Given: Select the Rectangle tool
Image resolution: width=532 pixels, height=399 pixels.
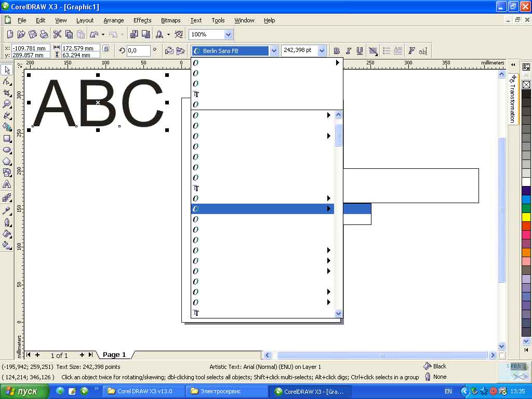Looking at the screenshot, I should point(7,138).
